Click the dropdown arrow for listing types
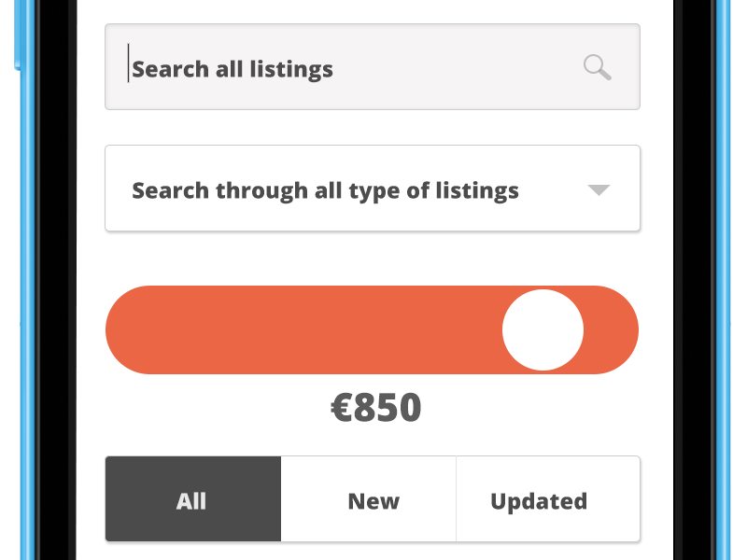This screenshot has height=560, width=747. (x=599, y=190)
